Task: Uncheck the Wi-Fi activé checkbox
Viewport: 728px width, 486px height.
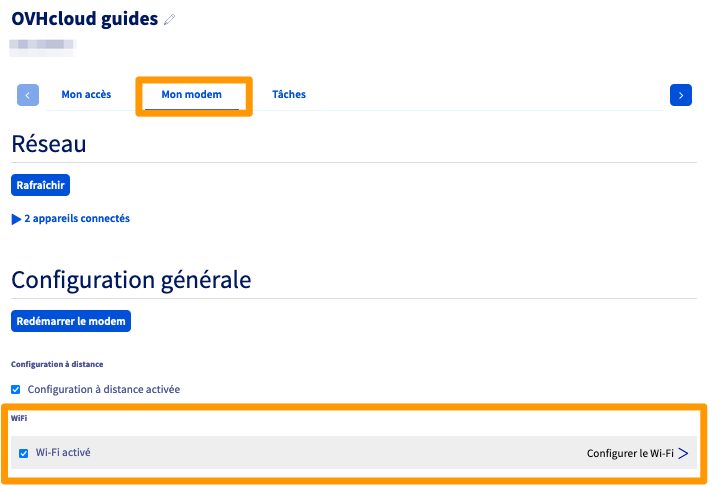Action: tap(24, 453)
